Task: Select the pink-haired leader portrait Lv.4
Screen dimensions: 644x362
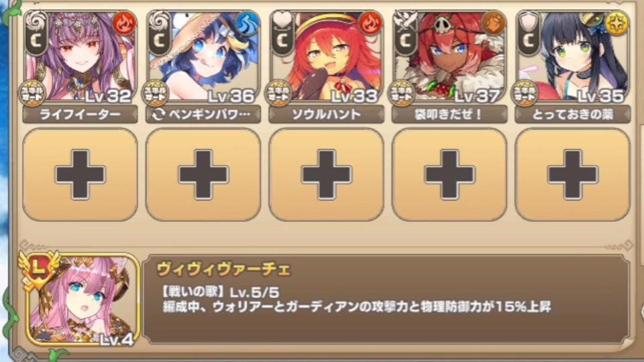Action: click(82, 300)
